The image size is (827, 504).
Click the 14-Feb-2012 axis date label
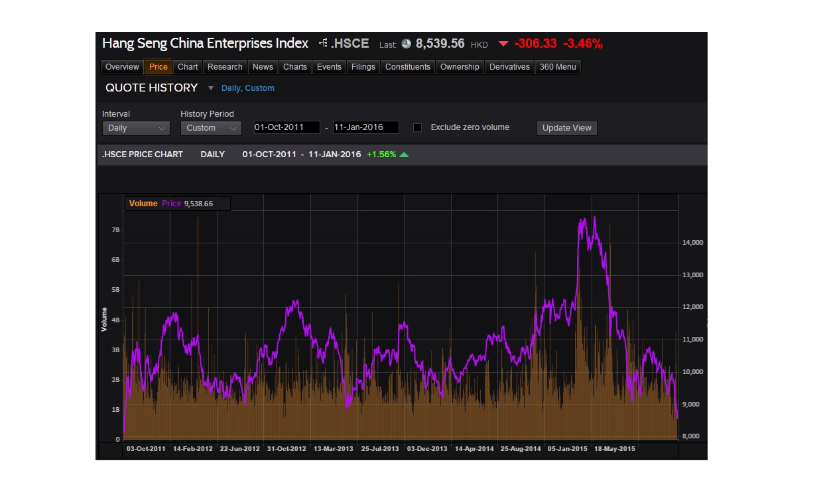coord(193,449)
